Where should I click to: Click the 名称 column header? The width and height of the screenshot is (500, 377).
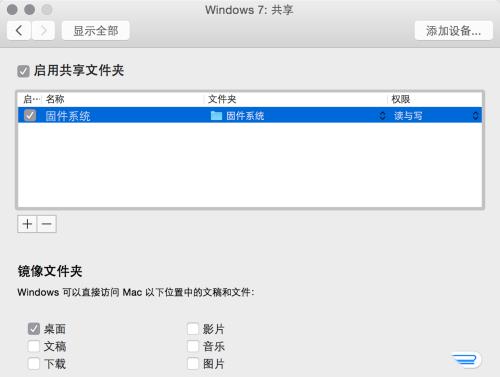point(55,99)
